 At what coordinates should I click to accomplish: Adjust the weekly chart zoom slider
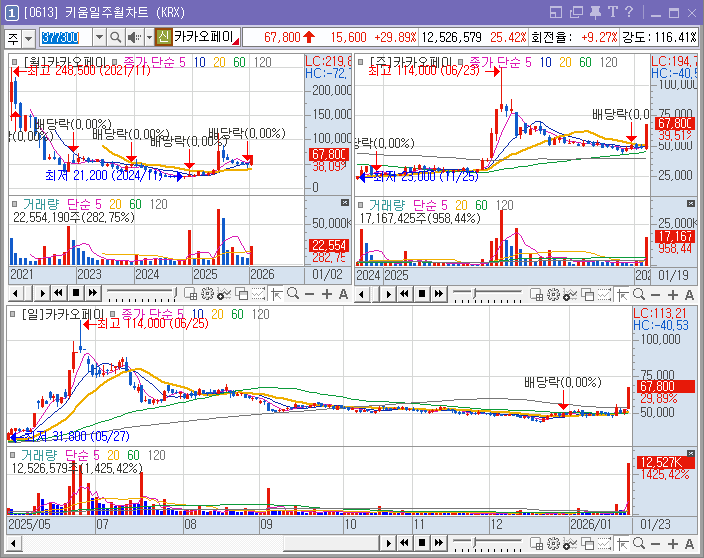[x=487, y=294]
